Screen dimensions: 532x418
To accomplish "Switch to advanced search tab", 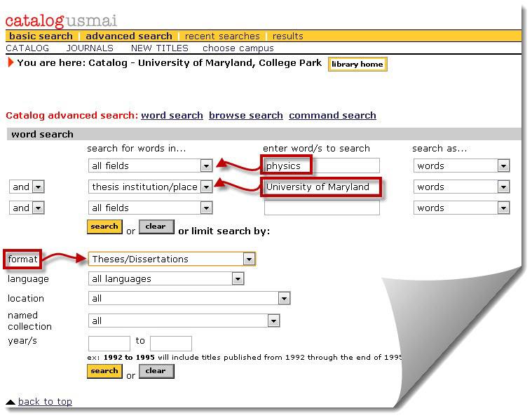I will coord(128,36).
